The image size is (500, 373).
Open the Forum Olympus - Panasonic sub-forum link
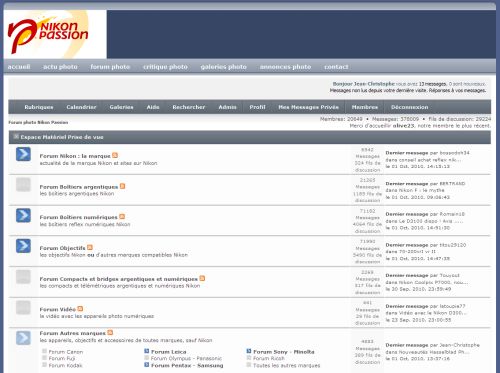point(186,358)
